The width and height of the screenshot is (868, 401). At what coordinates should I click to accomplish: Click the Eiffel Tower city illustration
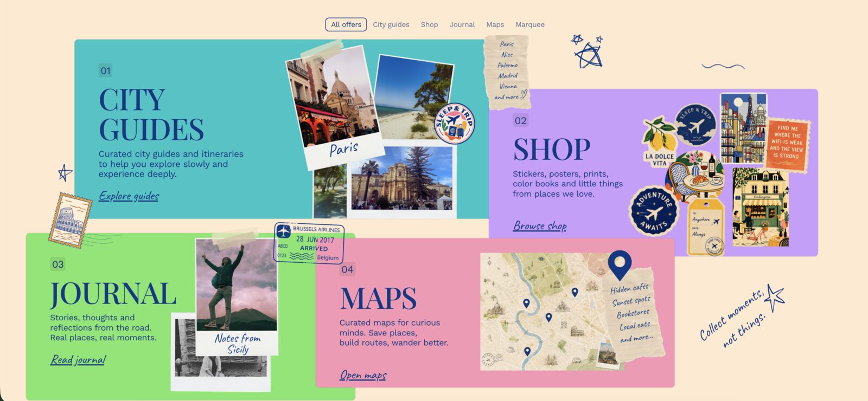coord(743,128)
